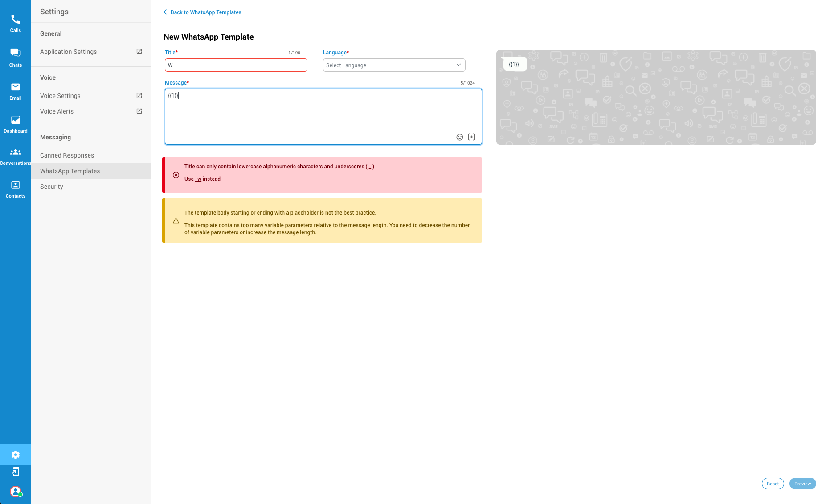Click the placeholder best practice warning text
The width and height of the screenshot is (826, 504).
point(280,213)
